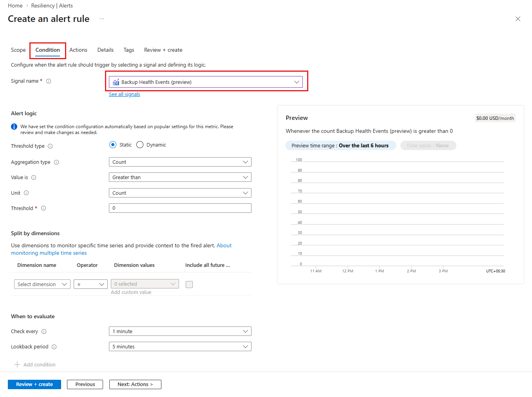Click the blue info icon under Alert logic
The width and height of the screenshot is (532, 397).
coord(14,127)
